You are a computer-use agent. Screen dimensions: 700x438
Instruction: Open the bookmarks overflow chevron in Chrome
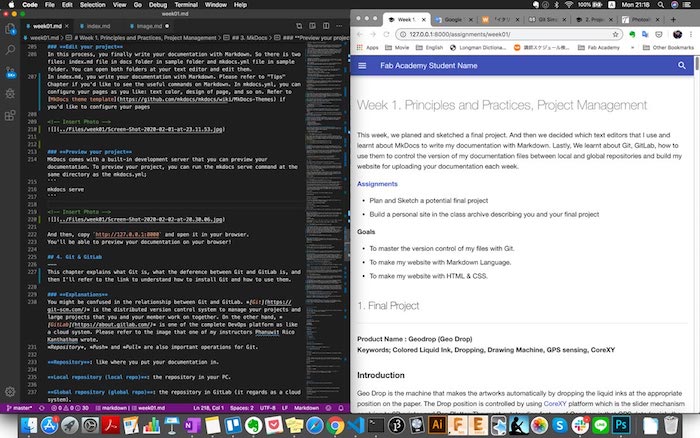[632, 47]
